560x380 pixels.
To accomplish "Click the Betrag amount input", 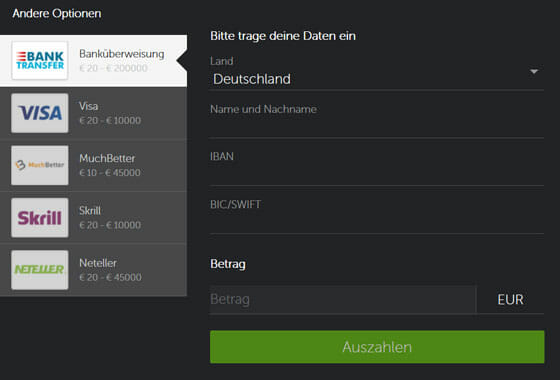I will (343, 299).
